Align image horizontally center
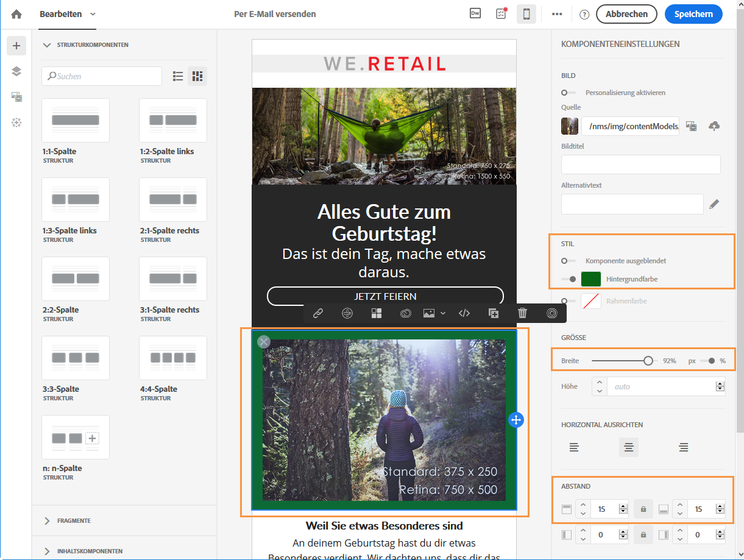Screen dimensions: 744x560 (629, 447)
